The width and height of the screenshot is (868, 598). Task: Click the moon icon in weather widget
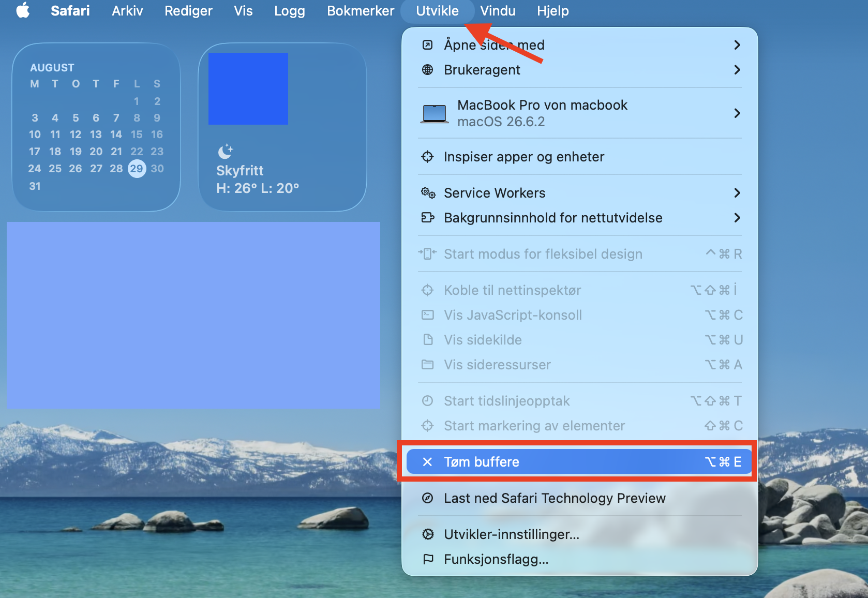tap(226, 151)
